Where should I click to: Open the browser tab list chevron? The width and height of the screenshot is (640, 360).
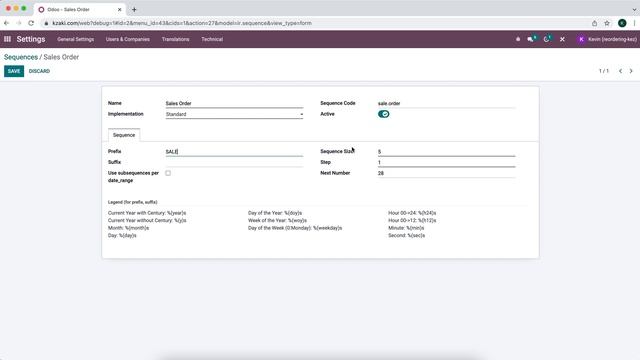(634, 9)
